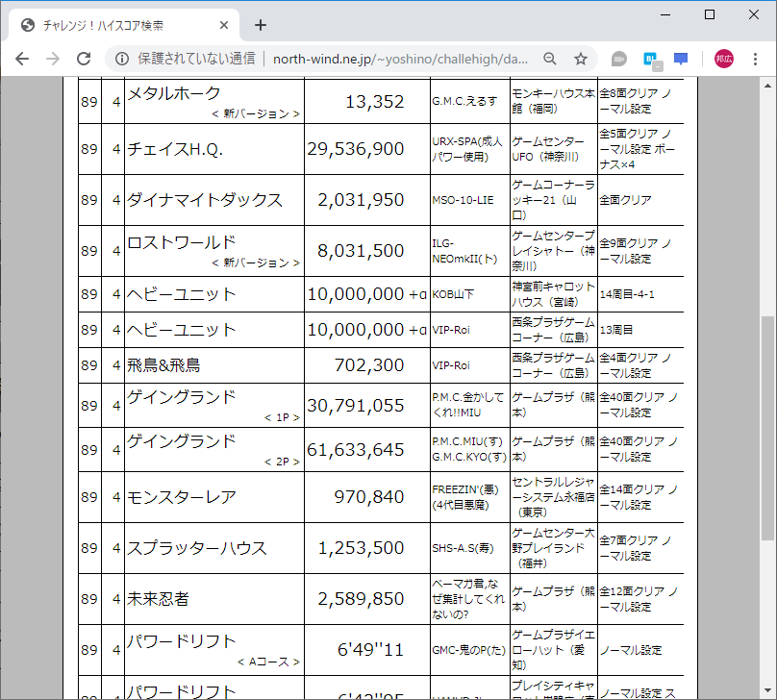Select the note 全面クリア
The height and width of the screenshot is (700, 777).
point(625,200)
